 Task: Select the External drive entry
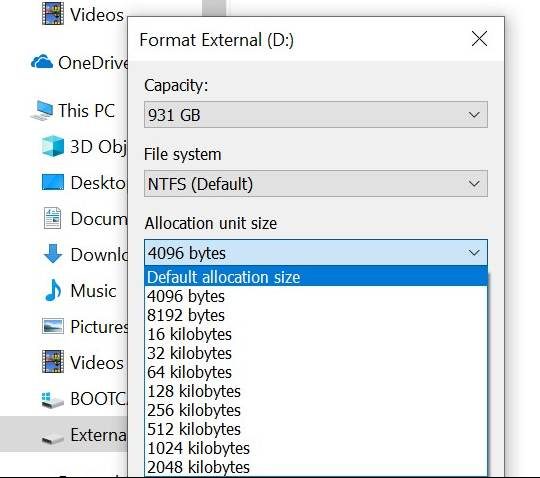coord(99,434)
